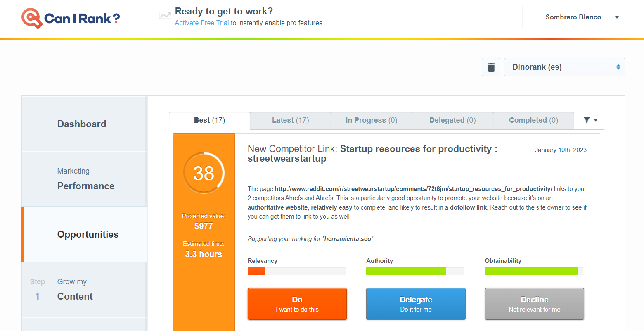Delete website using the trash can icon
The image size is (644, 331).
coord(491,67)
